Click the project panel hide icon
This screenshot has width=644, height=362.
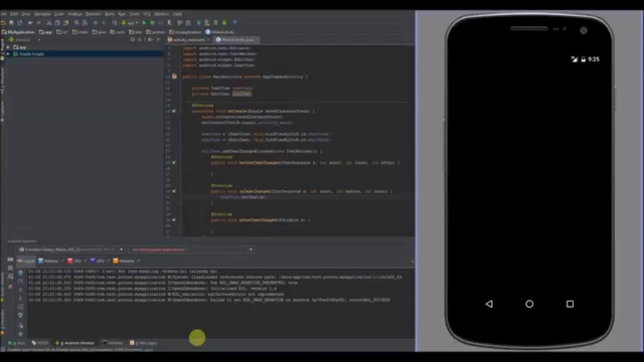click(158, 40)
